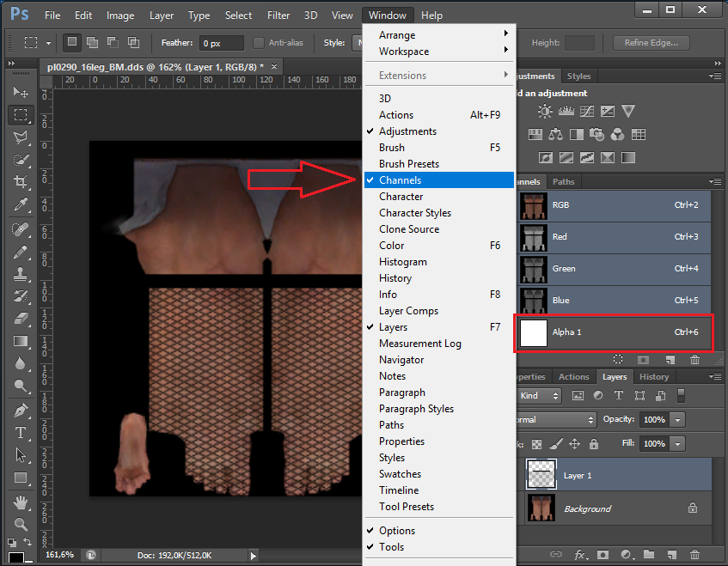This screenshot has width=728, height=566.
Task: Select the Eyedropper tool
Action: [21, 204]
